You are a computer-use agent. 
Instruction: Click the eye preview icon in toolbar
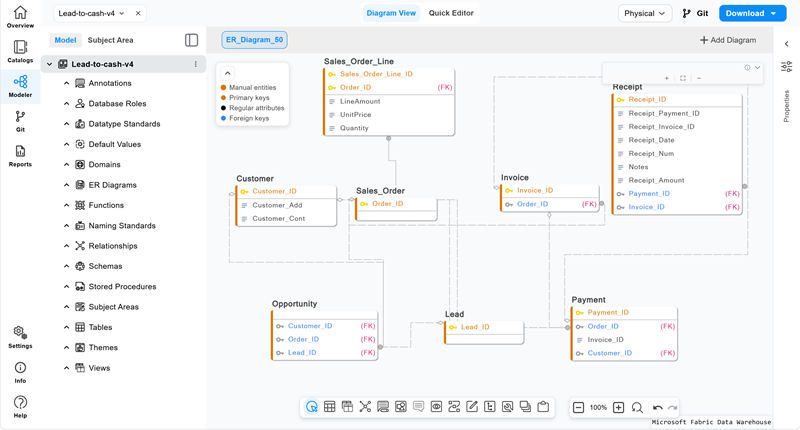(436, 407)
